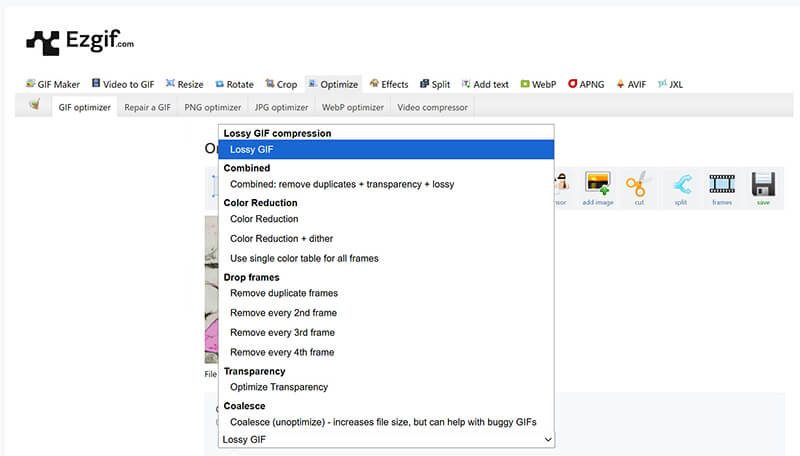The height and width of the screenshot is (456, 800).
Task: Click the Ezgif.com logo
Action: point(79,41)
